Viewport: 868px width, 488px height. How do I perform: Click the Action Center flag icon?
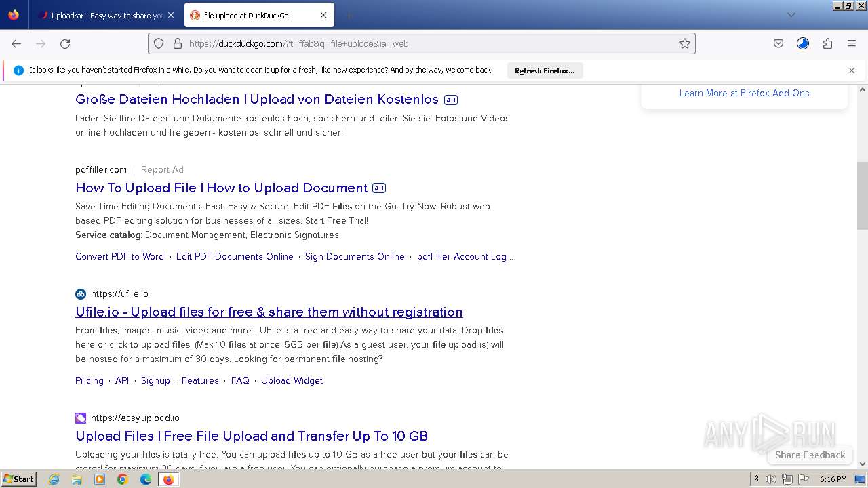coord(804,479)
